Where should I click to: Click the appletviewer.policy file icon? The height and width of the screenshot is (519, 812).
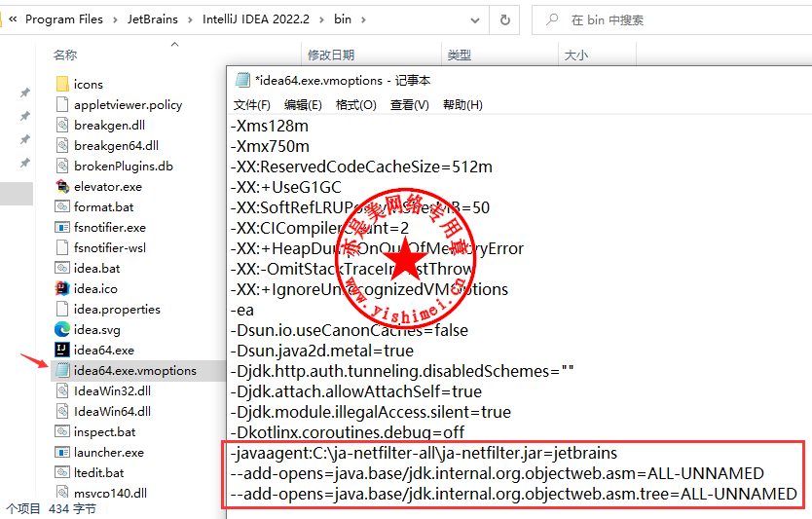(62, 104)
